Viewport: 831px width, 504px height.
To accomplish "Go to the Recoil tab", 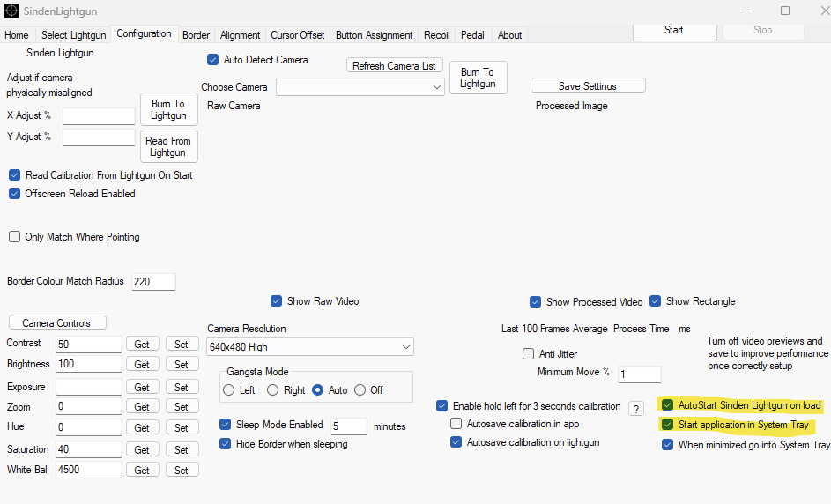I will coord(436,35).
